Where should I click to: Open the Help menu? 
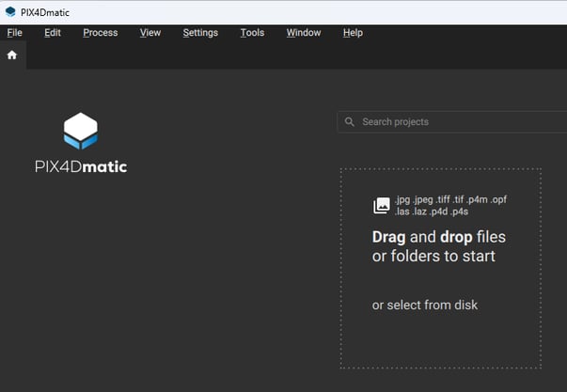point(353,33)
